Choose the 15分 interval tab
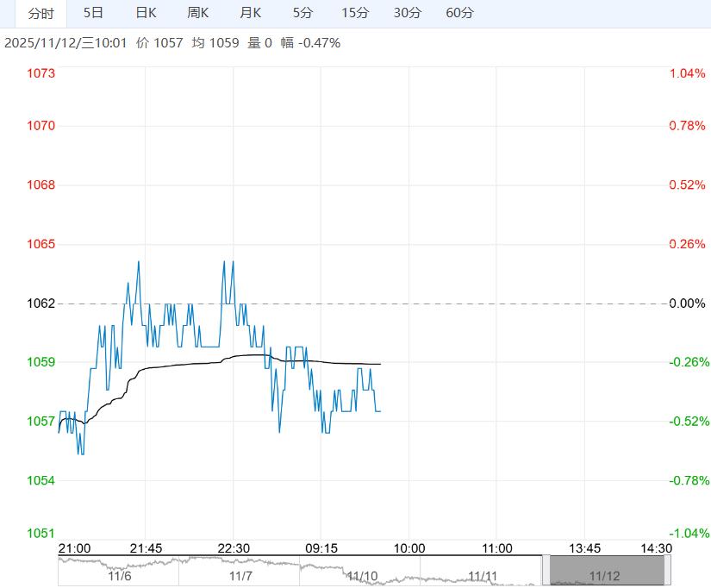 (355, 13)
